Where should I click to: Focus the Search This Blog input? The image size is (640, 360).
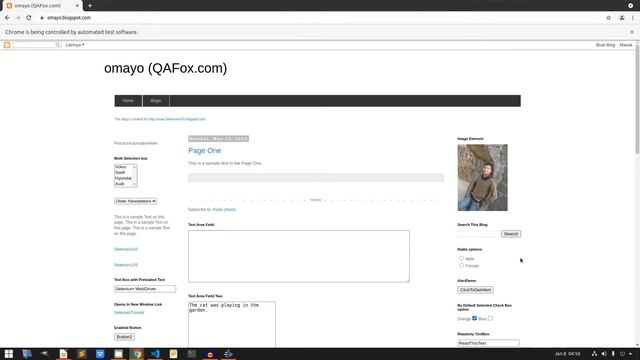click(x=479, y=234)
